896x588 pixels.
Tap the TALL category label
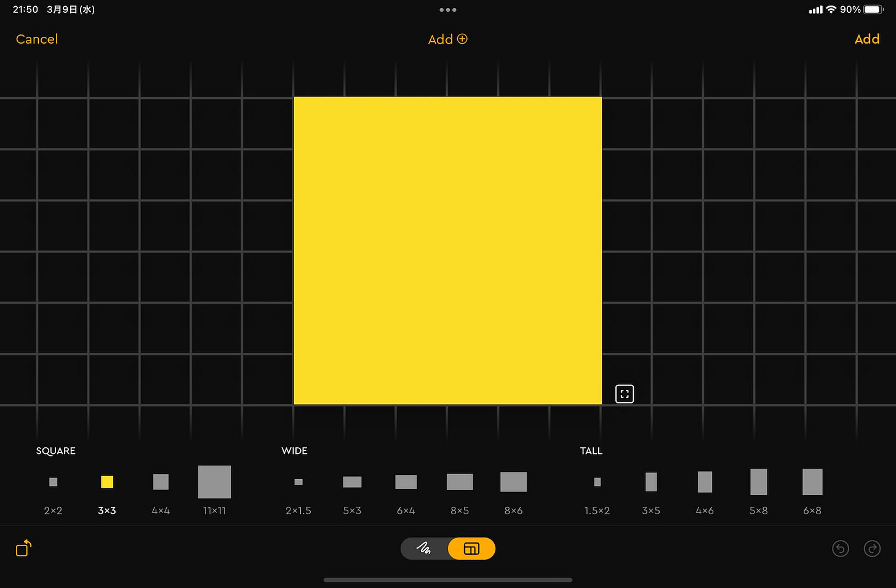coord(591,451)
